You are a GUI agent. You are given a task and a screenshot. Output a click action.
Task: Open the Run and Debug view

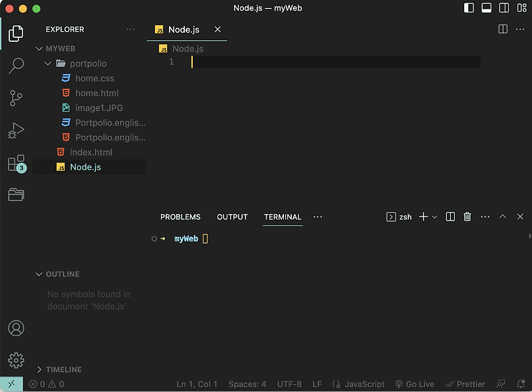(16, 130)
